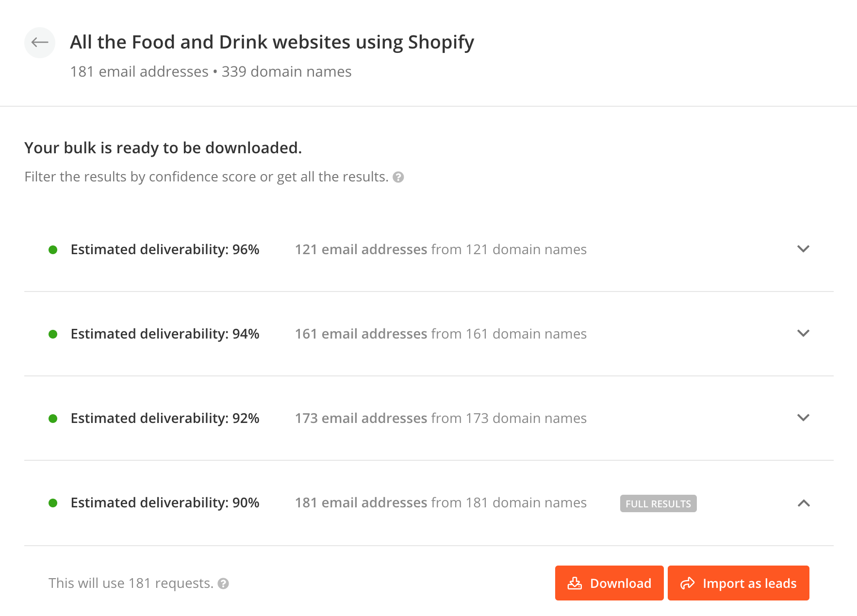
Task: Click help icon next to 181 requests
Action: [x=223, y=584]
